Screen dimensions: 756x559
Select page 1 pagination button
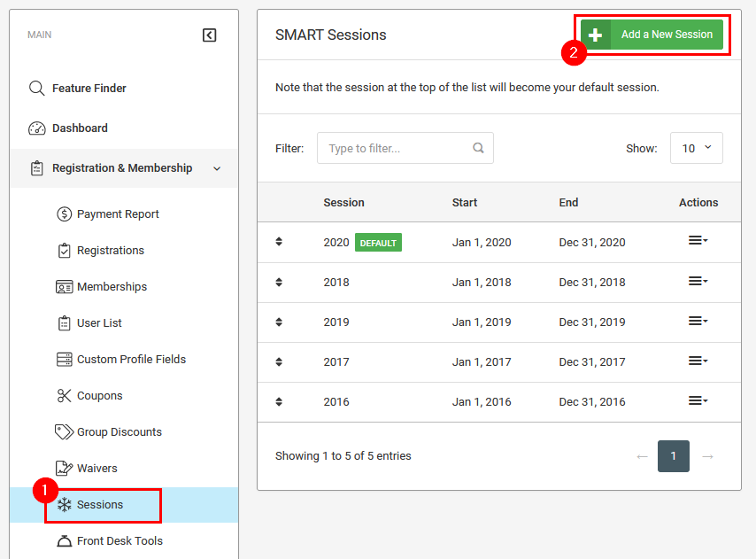673,456
